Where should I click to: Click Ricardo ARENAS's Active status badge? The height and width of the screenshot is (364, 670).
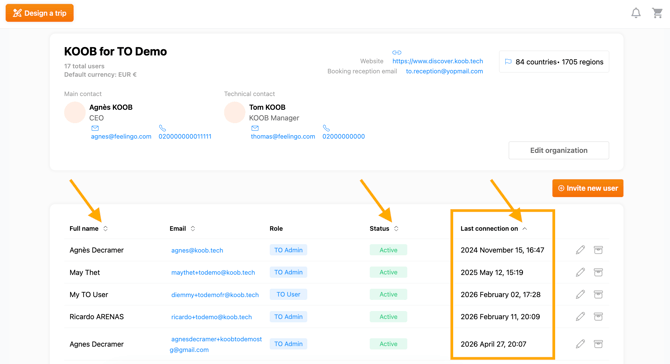click(x=388, y=317)
